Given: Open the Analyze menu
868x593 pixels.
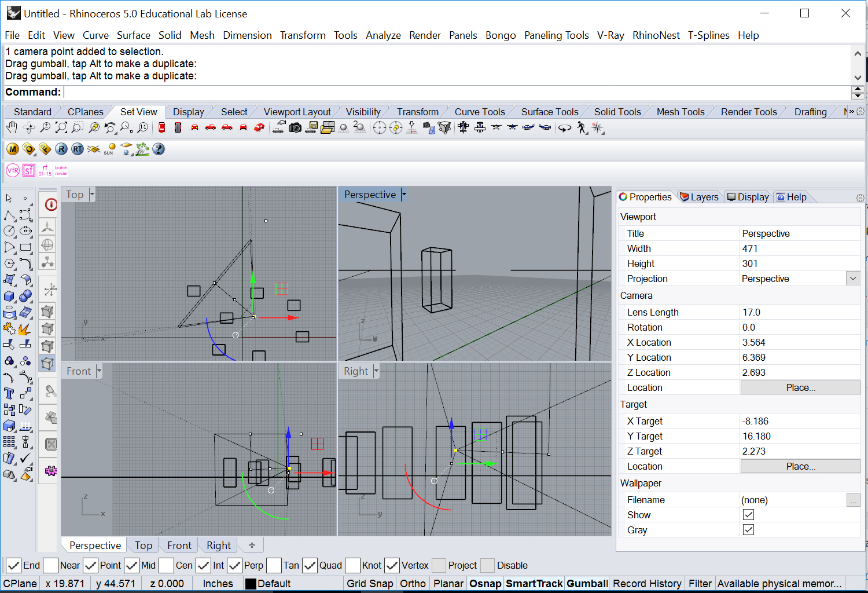Looking at the screenshot, I should [383, 35].
